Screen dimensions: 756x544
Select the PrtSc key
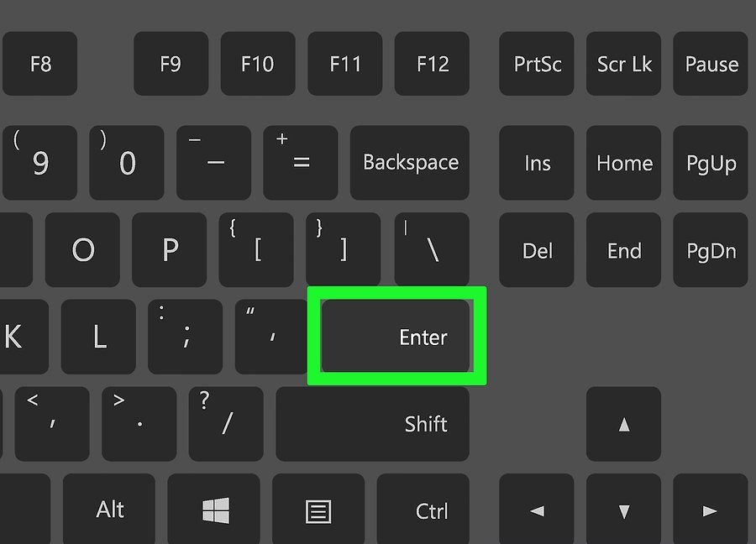[x=537, y=64]
